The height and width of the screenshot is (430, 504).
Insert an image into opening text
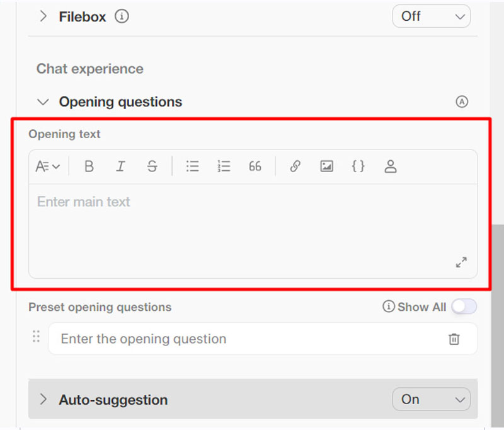pos(326,166)
